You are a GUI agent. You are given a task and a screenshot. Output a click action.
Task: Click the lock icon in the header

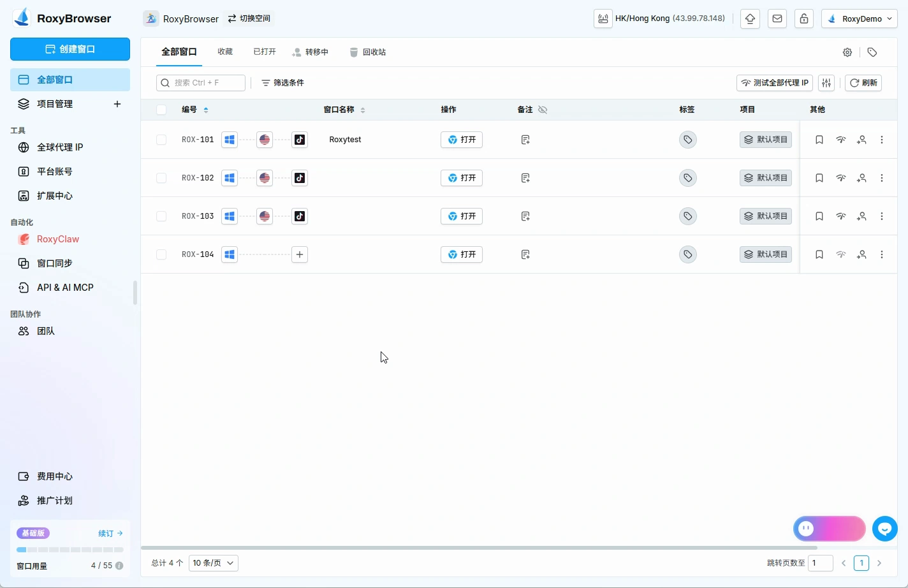pos(804,18)
